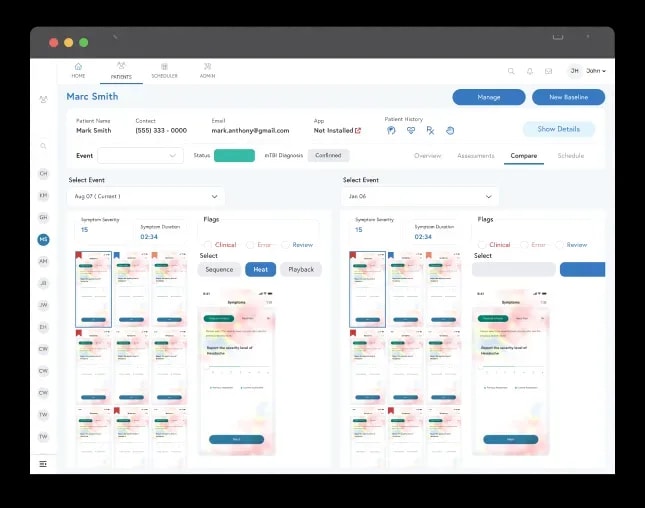Click the green Status indicator pill
The image size is (645, 508).
pos(234,155)
